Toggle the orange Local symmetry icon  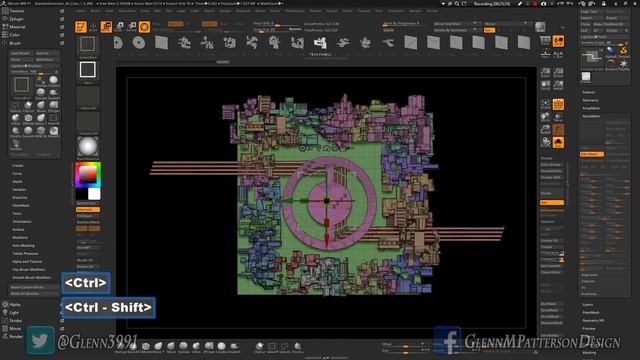558,41
